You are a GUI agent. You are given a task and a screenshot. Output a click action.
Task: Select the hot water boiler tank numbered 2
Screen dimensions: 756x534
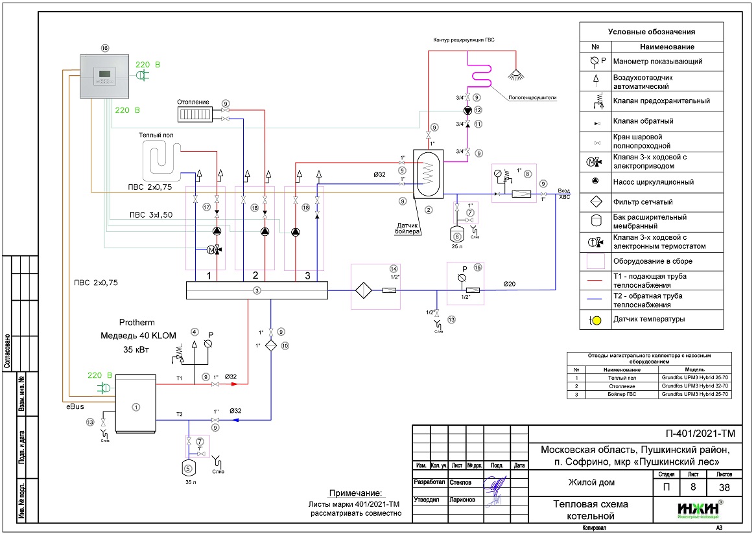click(x=427, y=172)
